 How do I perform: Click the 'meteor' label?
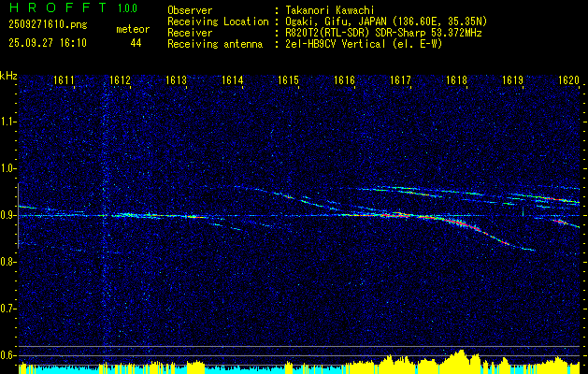click(133, 29)
